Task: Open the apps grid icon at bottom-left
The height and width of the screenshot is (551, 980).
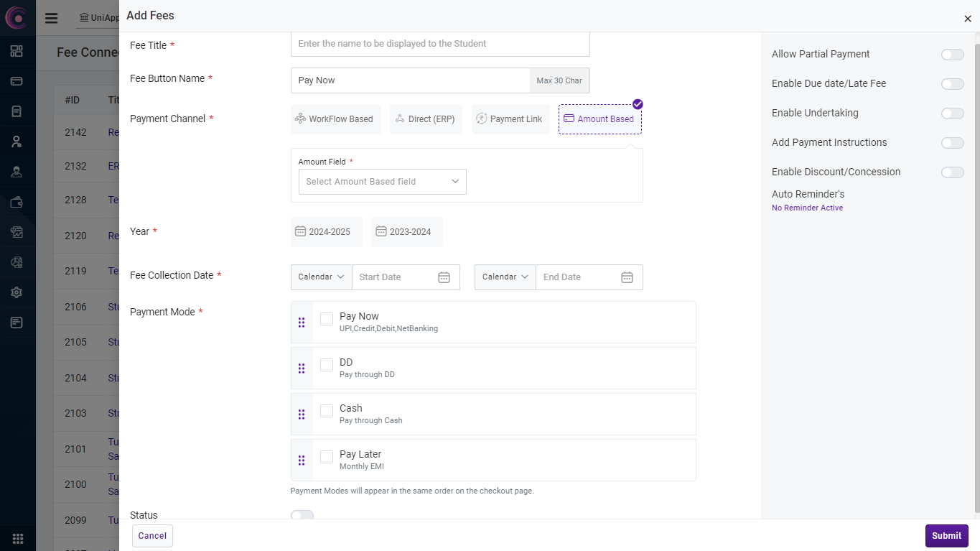Action: 18,538
